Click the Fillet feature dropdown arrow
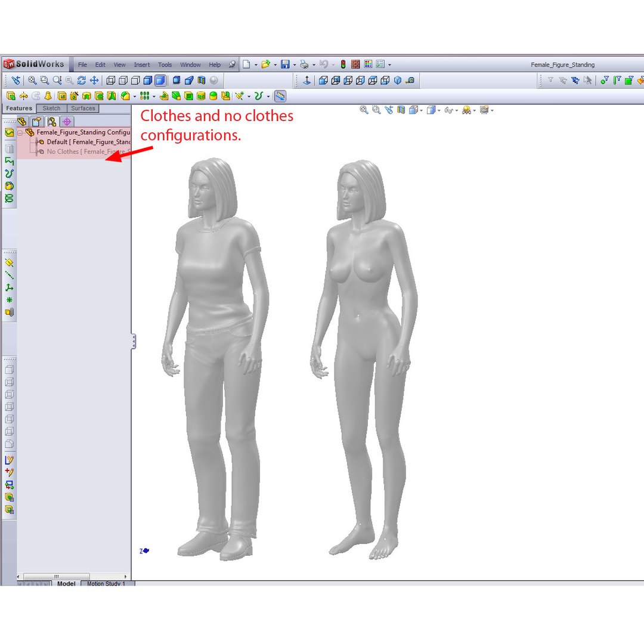This screenshot has height=644, width=644. tap(135, 97)
